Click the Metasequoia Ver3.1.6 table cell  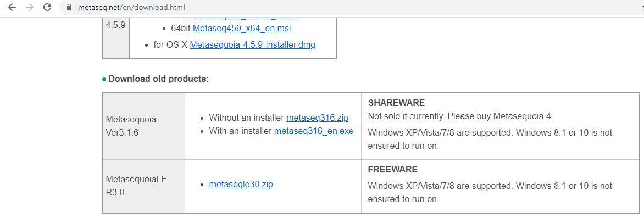[143, 126]
